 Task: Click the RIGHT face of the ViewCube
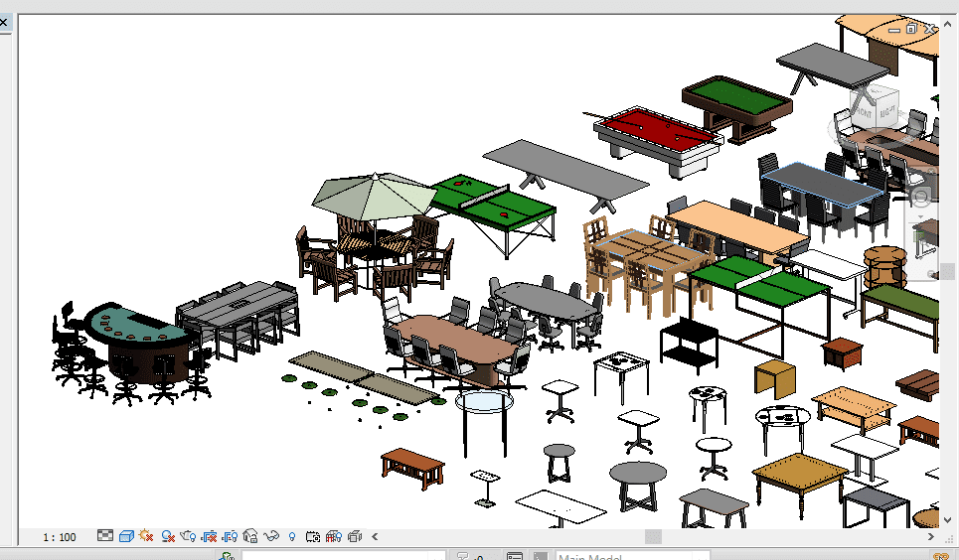[x=885, y=113]
